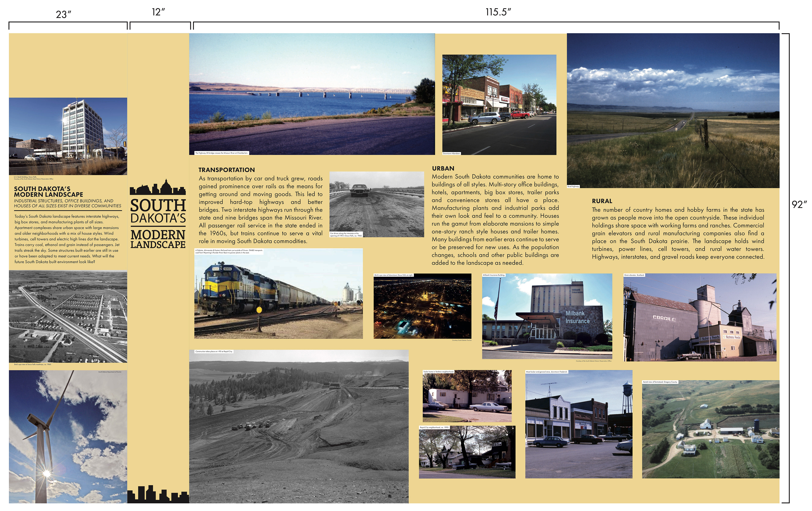
Task: Click the URBAN heading
Action: tap(443, 168)
